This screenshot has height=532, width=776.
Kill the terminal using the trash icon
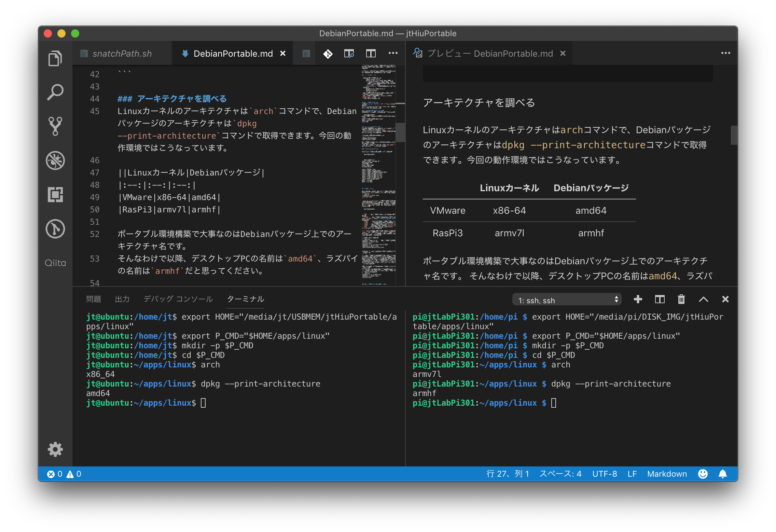pyautogui.click(x=681, y=299)
